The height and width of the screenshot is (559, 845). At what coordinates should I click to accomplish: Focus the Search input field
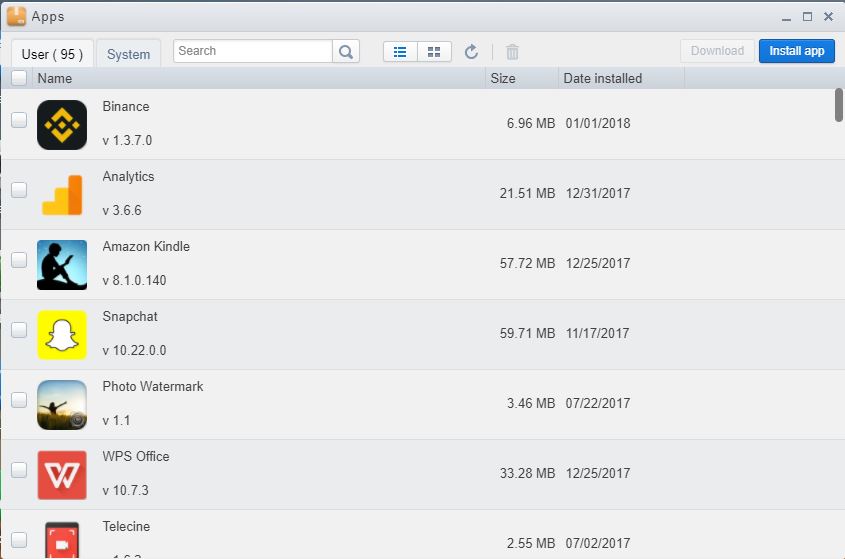tap(253, 51)
